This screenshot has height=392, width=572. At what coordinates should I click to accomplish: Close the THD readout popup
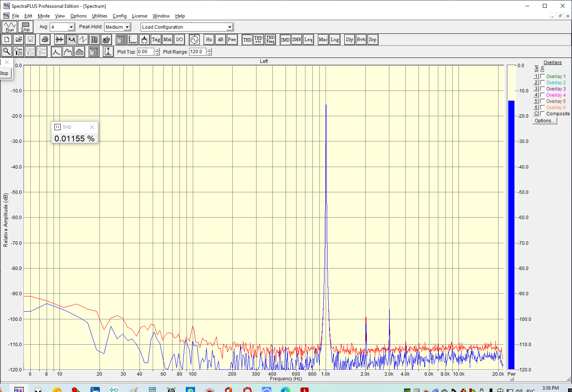[92, 127]
